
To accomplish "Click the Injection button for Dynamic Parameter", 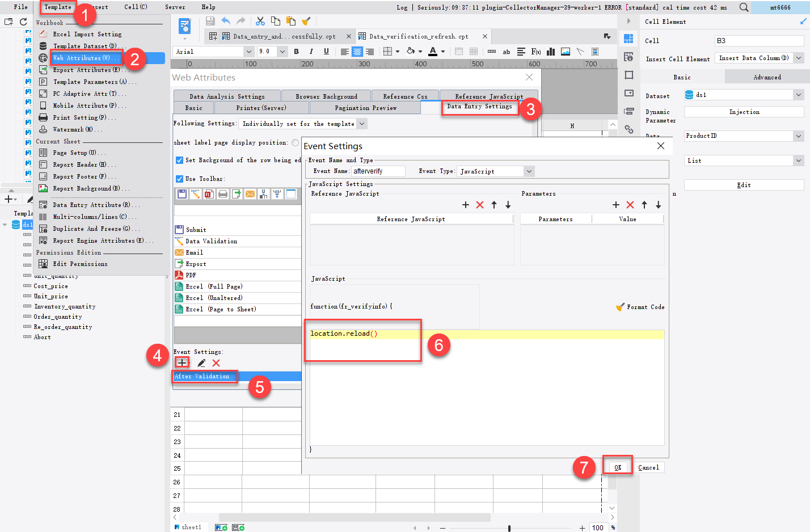I will (744, 112).
